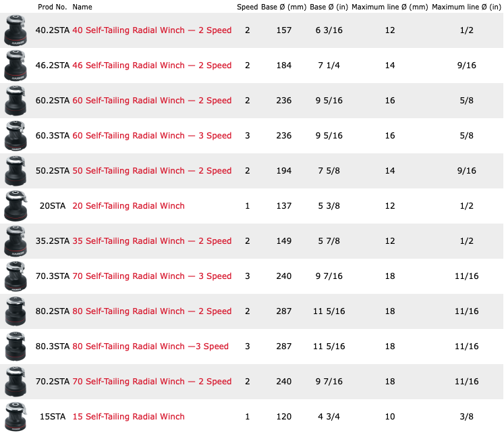Click the 46.2STA winch product image

coord(15,66)
